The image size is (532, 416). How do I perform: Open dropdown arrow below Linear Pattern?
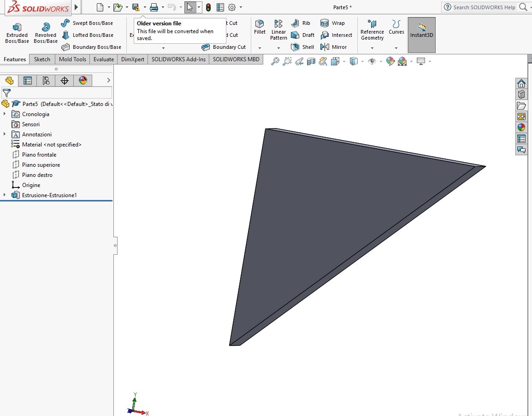click(x=278, y=48)
